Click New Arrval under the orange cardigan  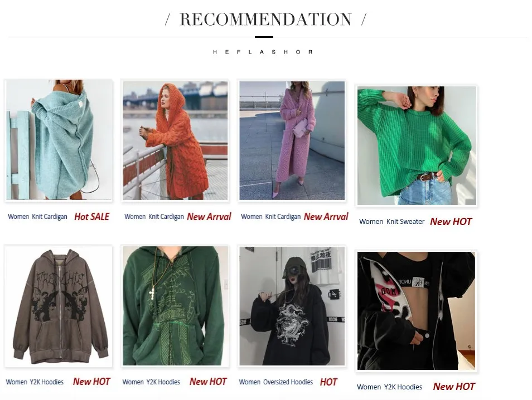[209, 217]
